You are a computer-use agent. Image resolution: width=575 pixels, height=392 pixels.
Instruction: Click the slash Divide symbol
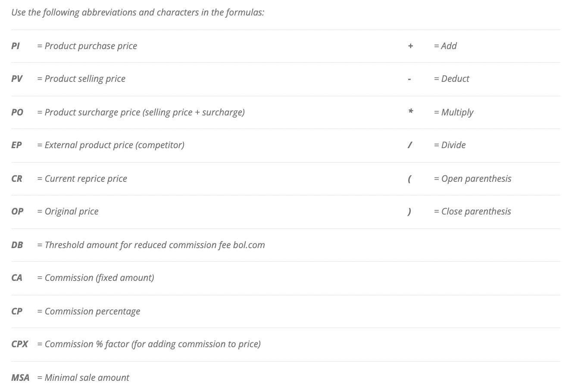[409, 145]
